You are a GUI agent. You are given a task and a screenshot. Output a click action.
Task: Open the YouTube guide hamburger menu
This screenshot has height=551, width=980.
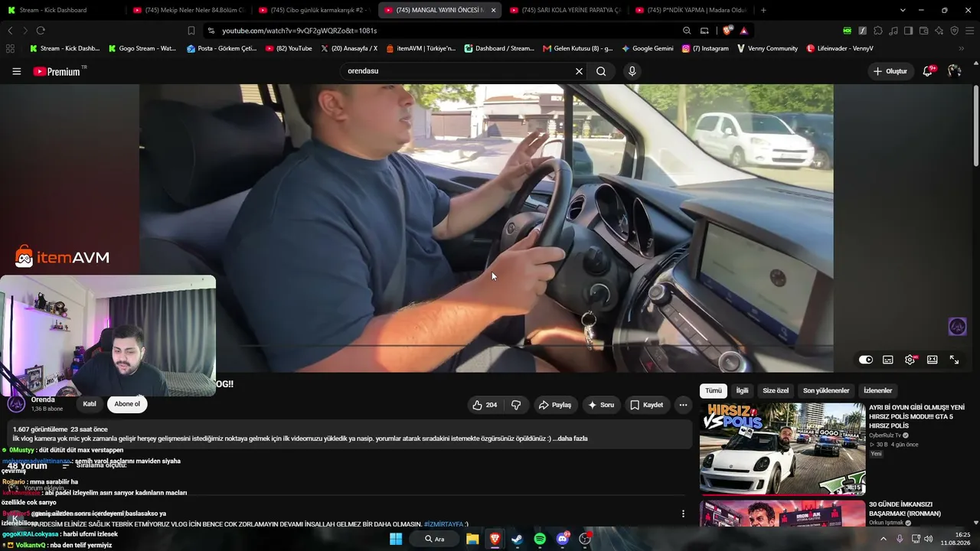16,71
